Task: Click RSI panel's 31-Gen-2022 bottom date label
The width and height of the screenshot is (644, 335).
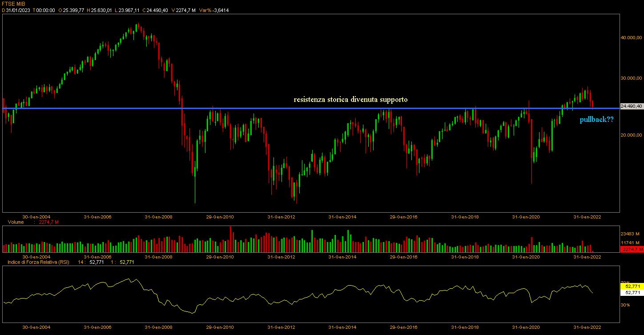Action: 587,327
